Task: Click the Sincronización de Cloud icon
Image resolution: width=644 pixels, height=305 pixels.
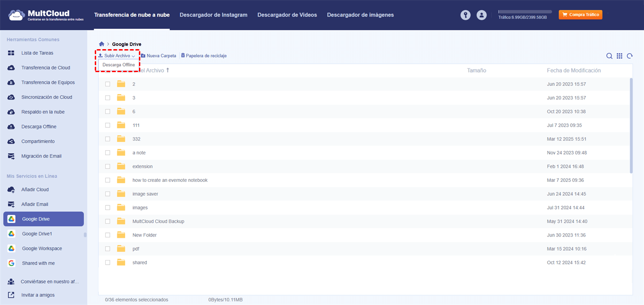Action: 11,97
